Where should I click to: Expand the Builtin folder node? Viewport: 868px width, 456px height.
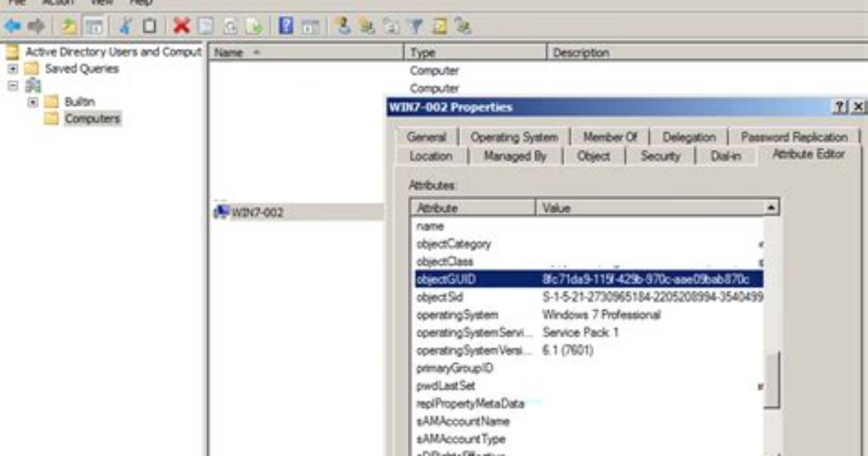tap(33, 102)
